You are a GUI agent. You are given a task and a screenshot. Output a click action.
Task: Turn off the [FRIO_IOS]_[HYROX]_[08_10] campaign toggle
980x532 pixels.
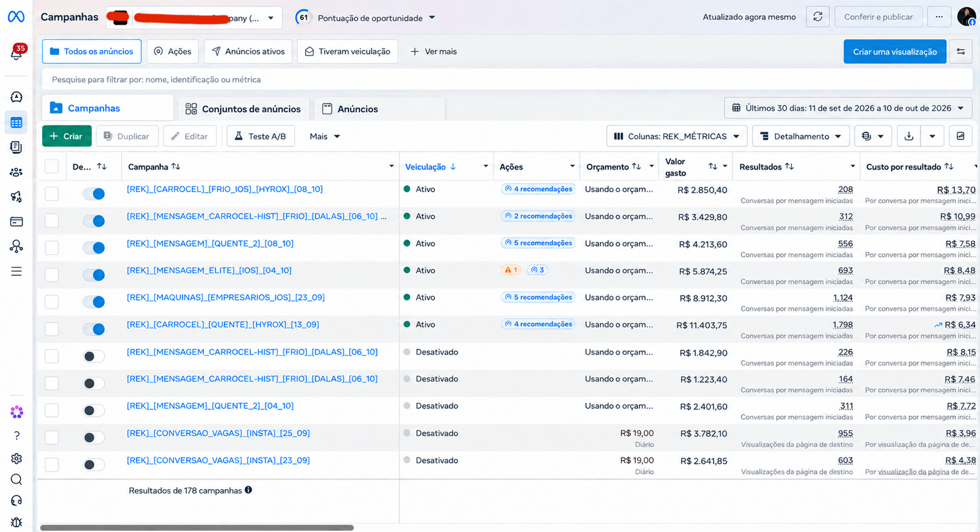pyautogui.click(x=94, y=194)
